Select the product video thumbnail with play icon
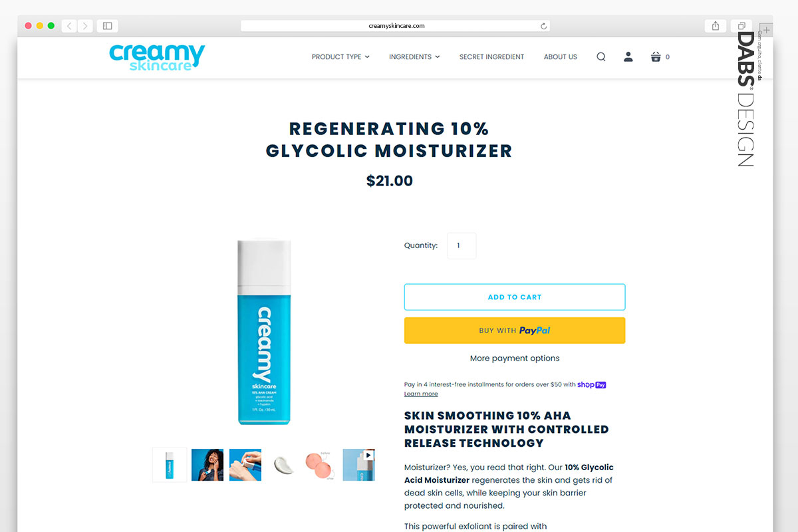The height and width of the screenshot is (532, 798). tap(359, 465)
